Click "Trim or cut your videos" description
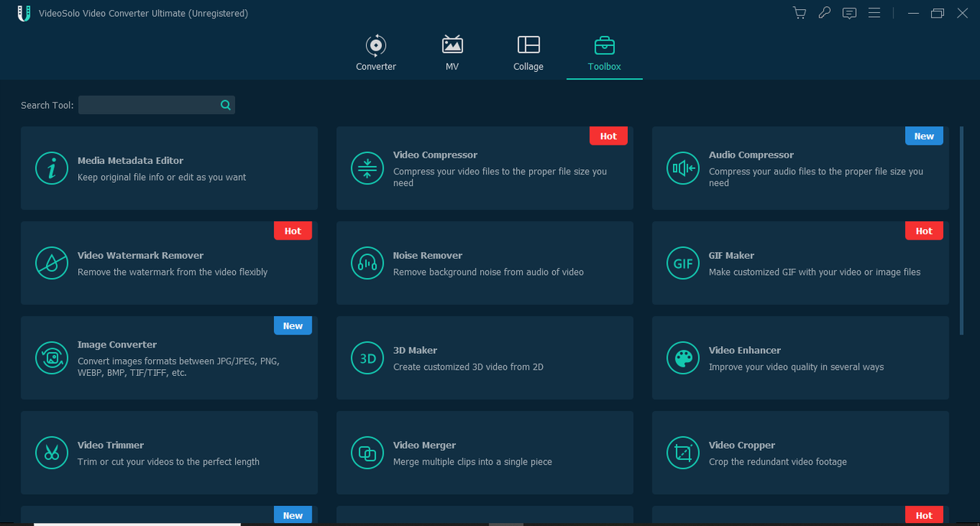The width and height of the screenshot is (980, 526). tap(168, 462)
